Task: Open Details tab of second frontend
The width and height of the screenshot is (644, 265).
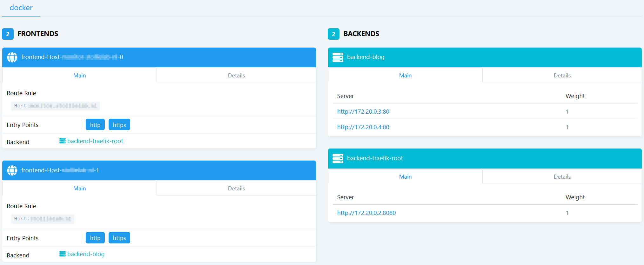Action: click(236, 189)
